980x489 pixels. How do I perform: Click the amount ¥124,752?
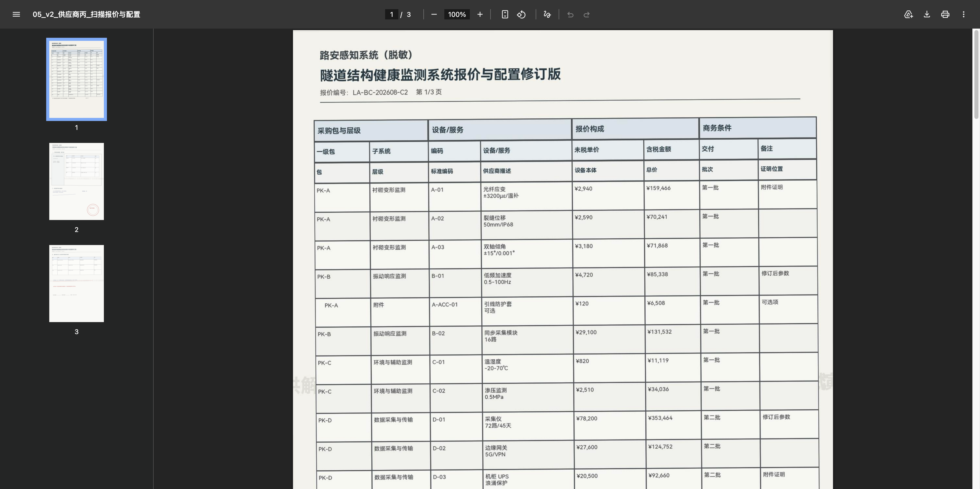coord(660,447)
